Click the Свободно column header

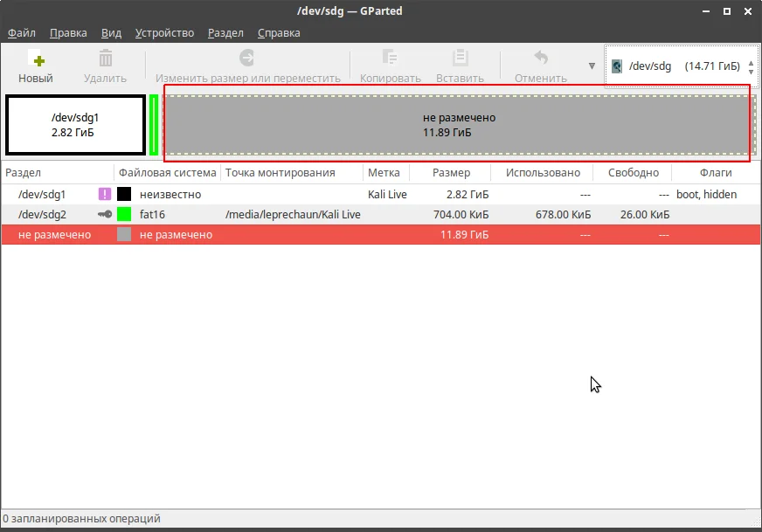click(x=633, y=172)
